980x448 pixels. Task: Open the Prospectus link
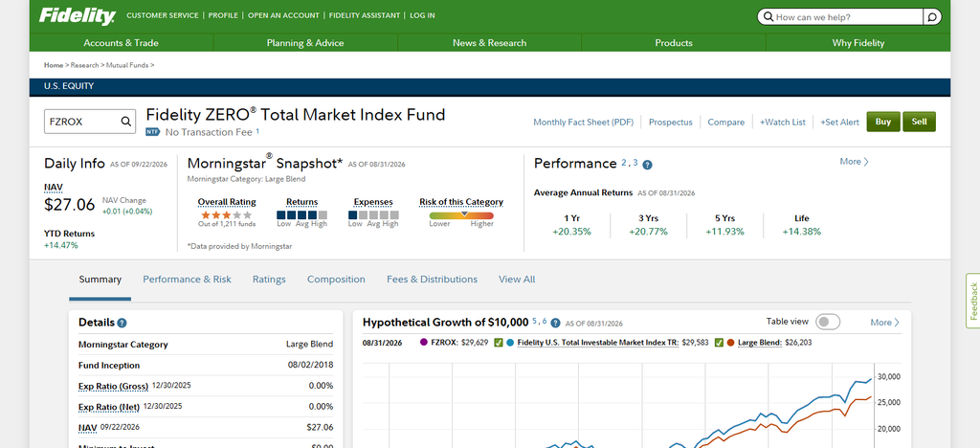click(x=671, y=123)
